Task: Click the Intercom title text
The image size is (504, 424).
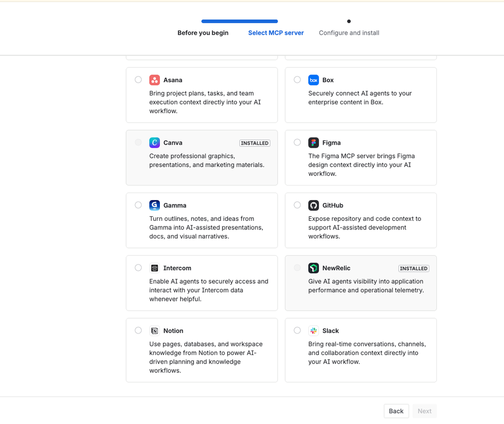Action: (x=177, y=268)
